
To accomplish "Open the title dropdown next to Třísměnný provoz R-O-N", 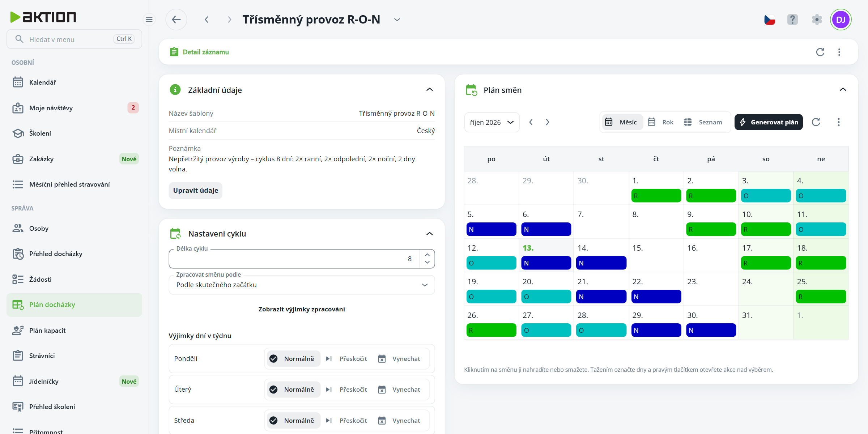I will (x=397, y=20).
